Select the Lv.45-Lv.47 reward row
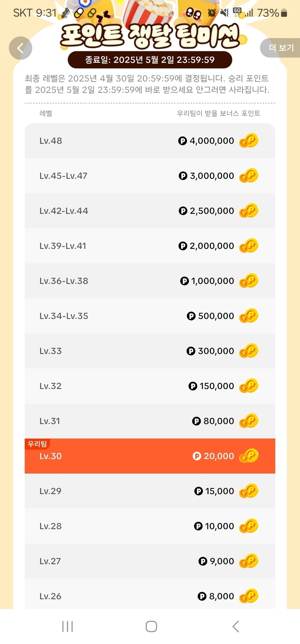The height and width of the screenshot is (644, 300). pos(150,176)
